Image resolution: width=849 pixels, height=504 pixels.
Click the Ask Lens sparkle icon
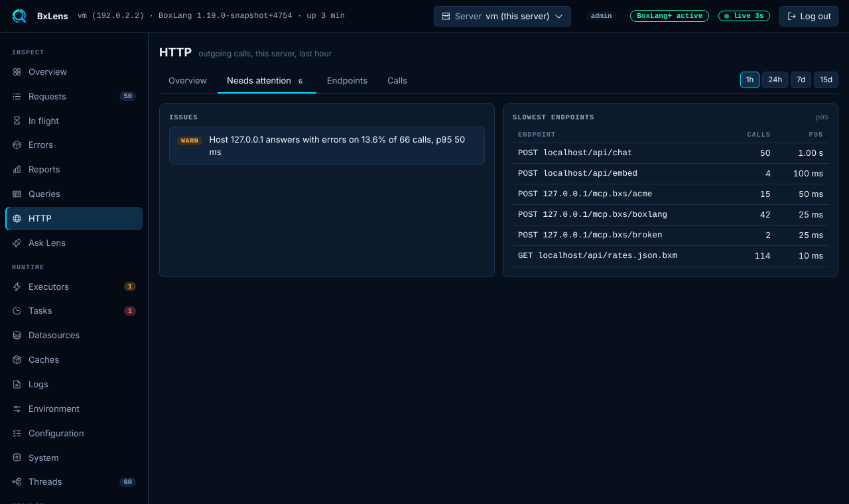click(17, 243)
